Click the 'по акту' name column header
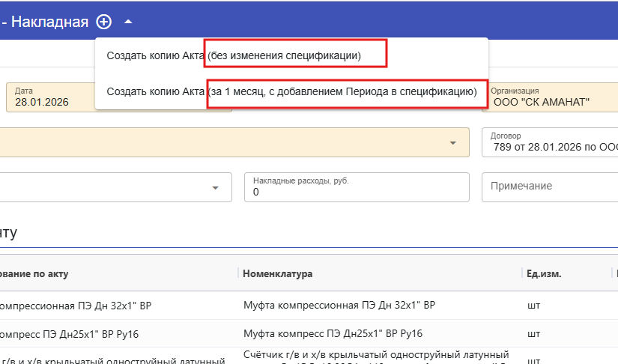 [x=34, y=273]
